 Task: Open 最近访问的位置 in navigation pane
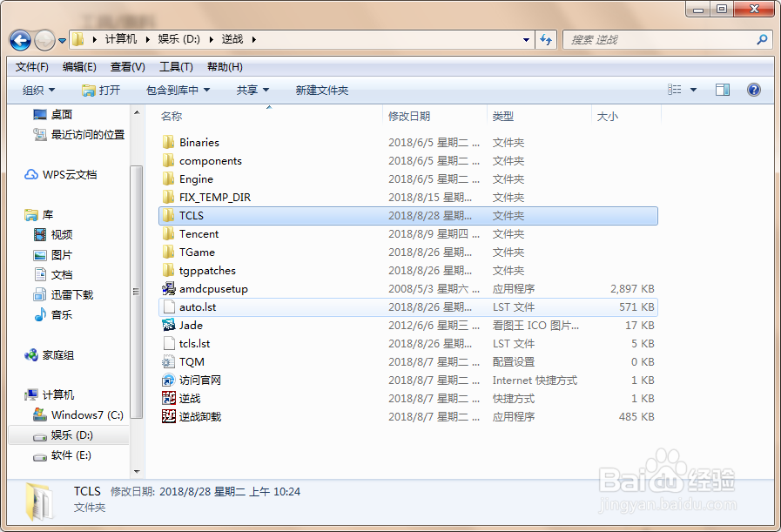tap(88, 134)
